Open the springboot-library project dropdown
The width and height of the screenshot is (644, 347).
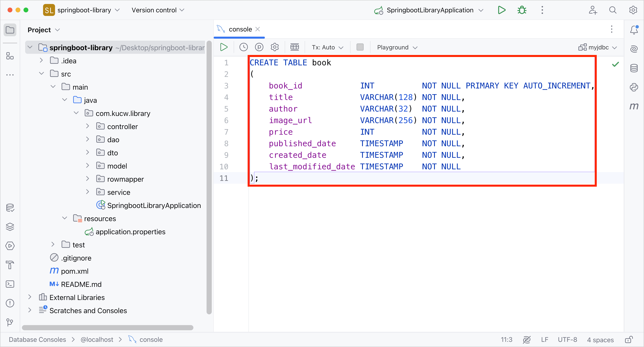(82, 10)
